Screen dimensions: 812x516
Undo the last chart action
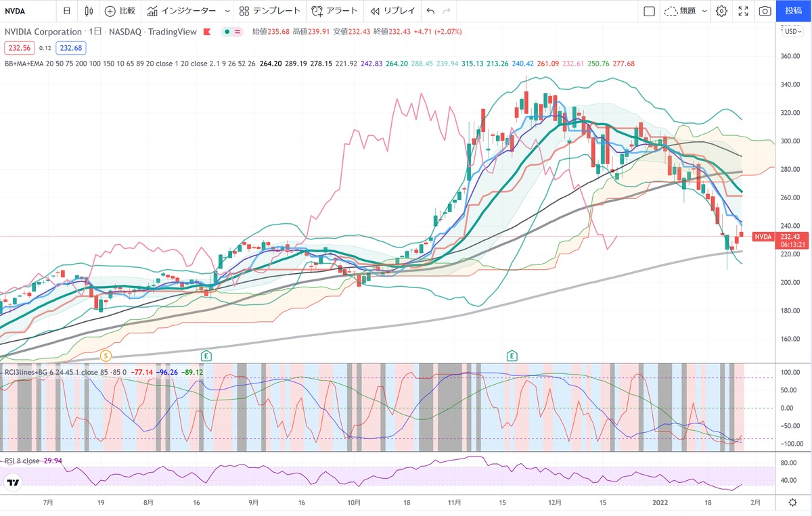(x=430, y=11)
